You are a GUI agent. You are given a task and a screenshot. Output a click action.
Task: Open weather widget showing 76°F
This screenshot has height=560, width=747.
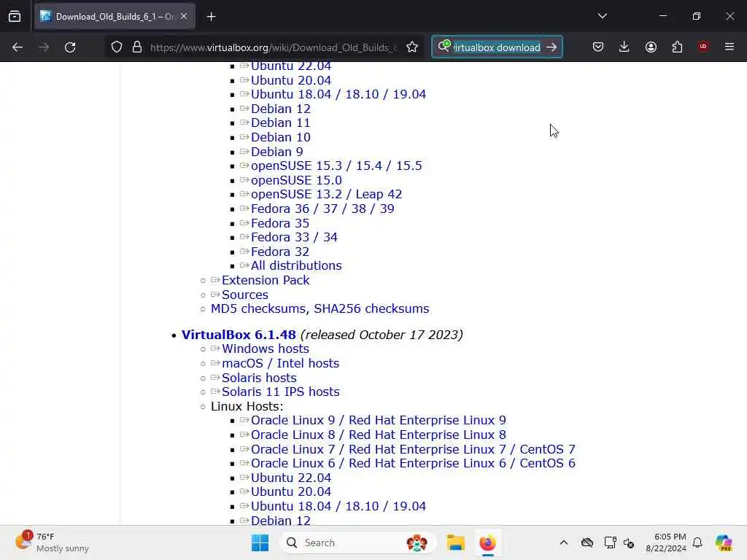pyautogui.click(x=53, y=542)
